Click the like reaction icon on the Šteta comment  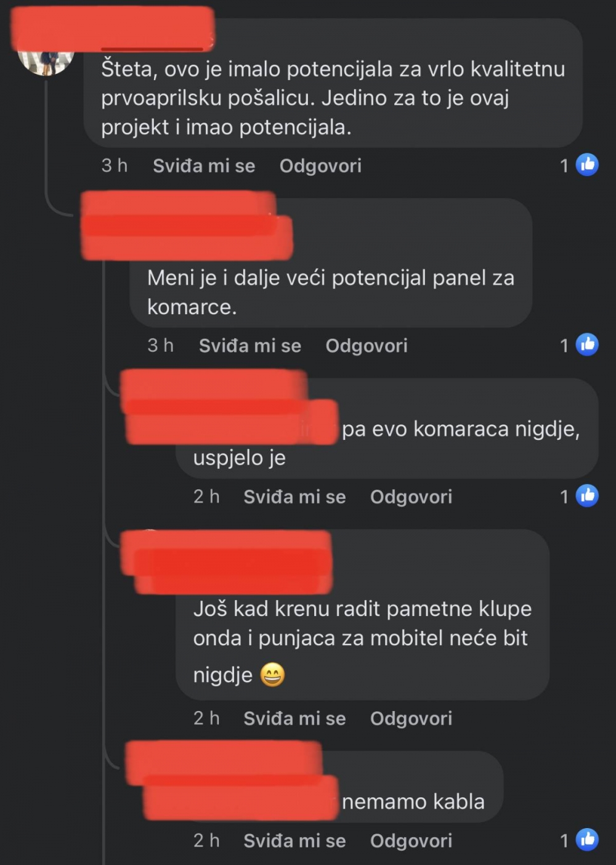pos(587,164)
